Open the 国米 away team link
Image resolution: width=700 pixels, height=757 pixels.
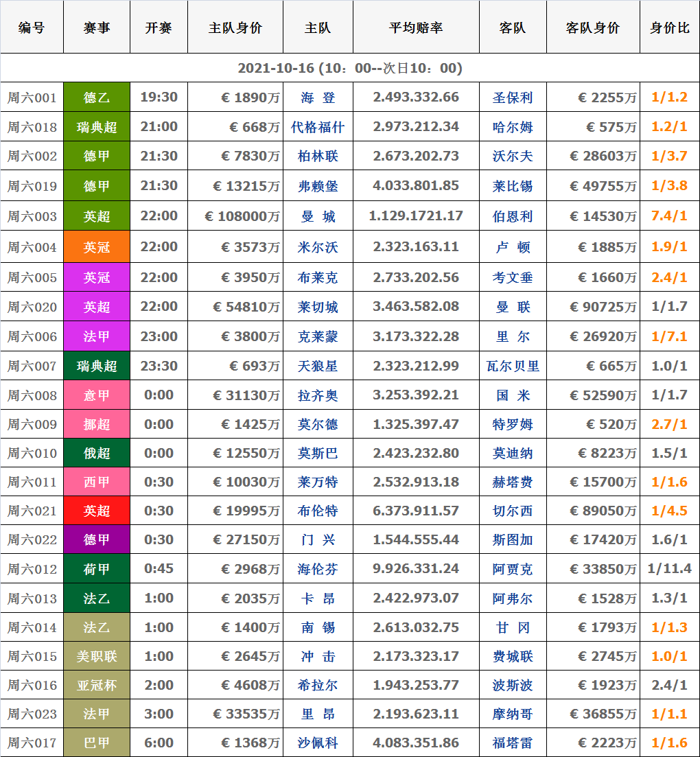click(512, 396)
